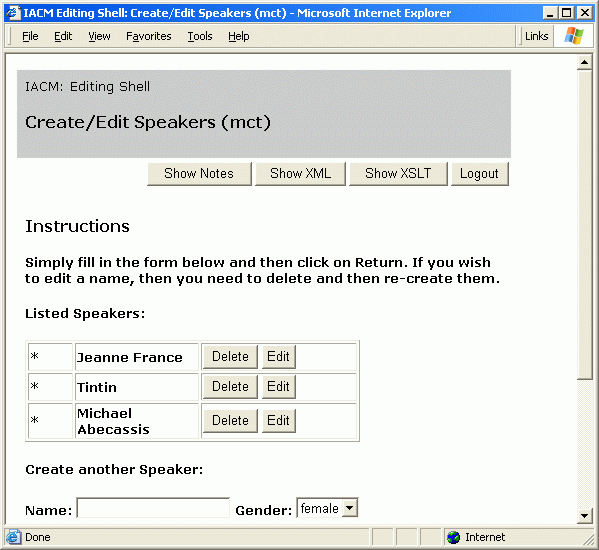
Task: Edit the Tintin speaker
Action: click(278, 387)
